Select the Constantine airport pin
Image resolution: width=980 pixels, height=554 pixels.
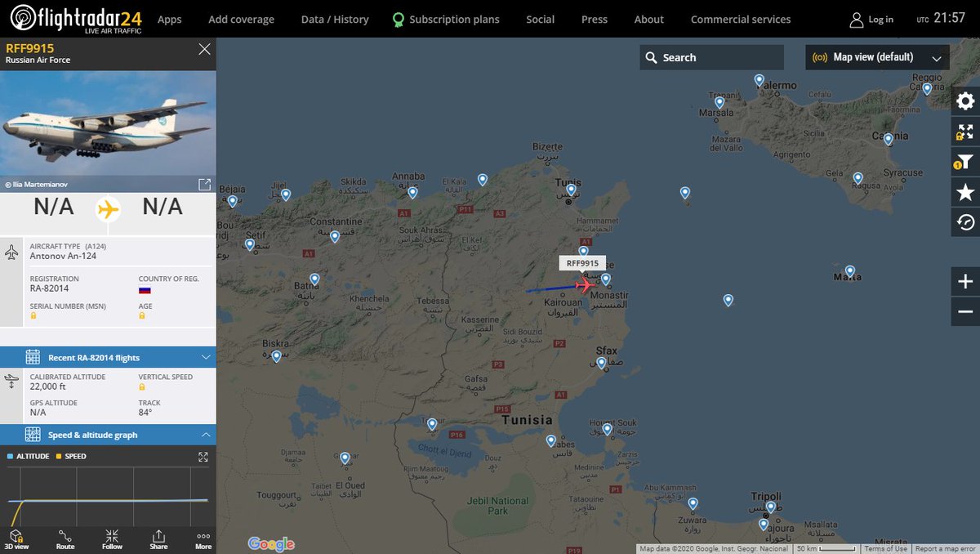335,236
